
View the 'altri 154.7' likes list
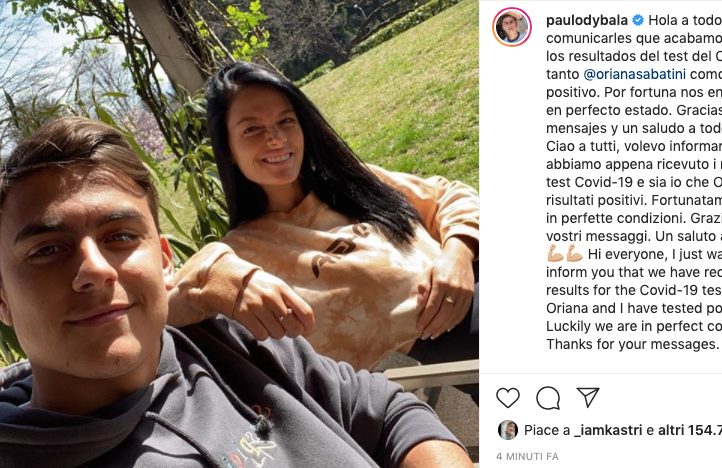coord(690,430)
